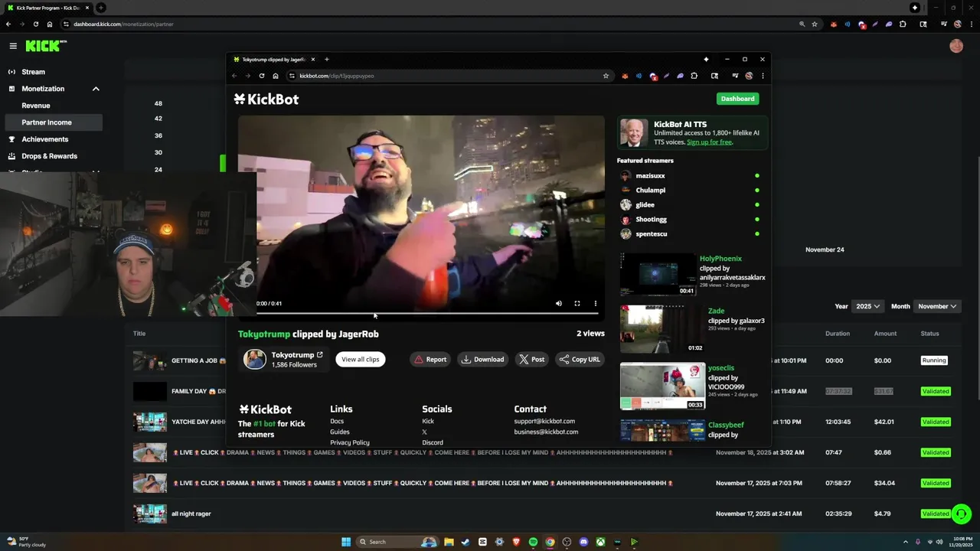This screenshot has height=551, width=980.
Task: Open the green support chat bubble
Action: (x=961, y=514)
